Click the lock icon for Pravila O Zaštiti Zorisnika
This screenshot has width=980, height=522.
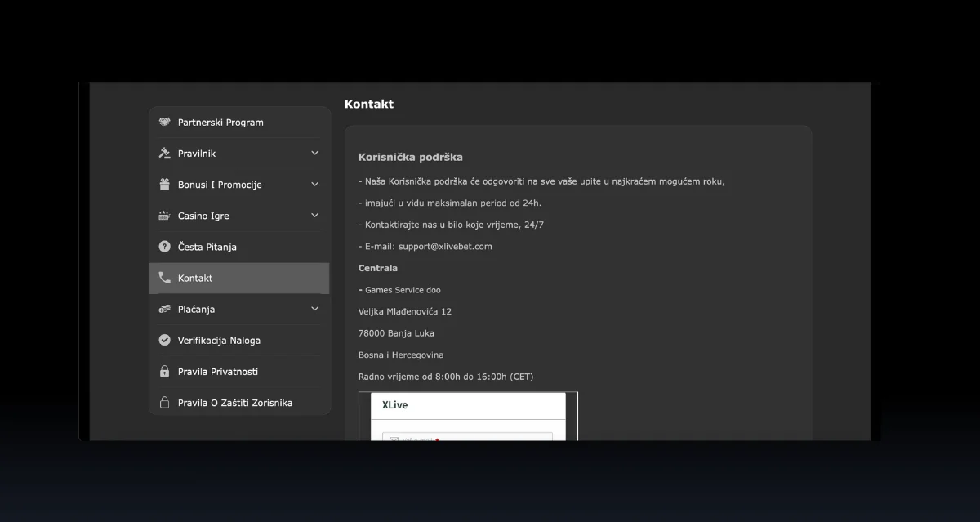(164, 402)
